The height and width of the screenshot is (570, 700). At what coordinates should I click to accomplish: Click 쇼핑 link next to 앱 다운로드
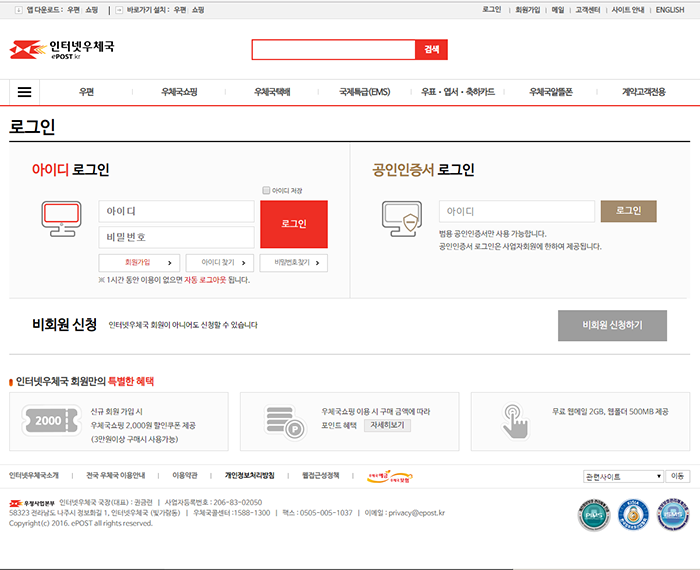coord(92,10)
